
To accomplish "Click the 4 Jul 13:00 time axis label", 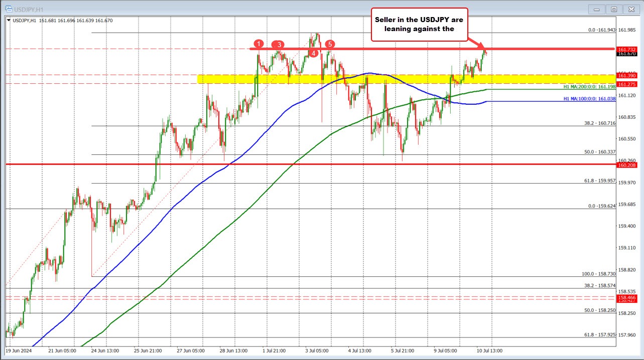I will (359, 350).
